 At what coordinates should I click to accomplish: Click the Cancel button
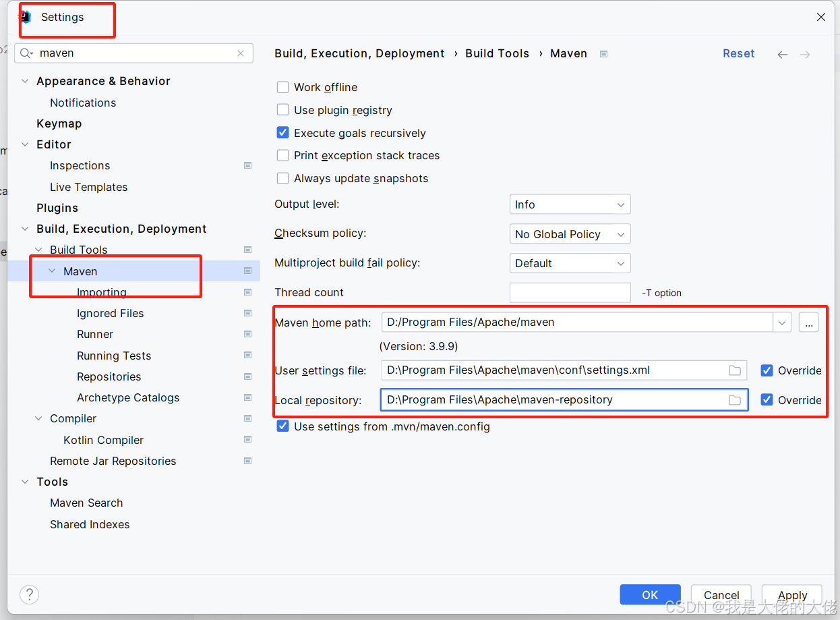click(721, 594)
